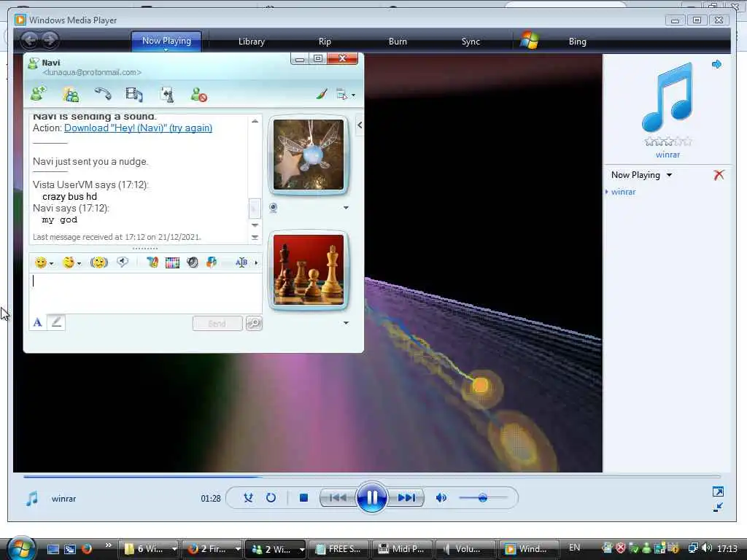This screenshot has height=560, width=747.
Task: Turn repeat on
Action: coord(271,497)
